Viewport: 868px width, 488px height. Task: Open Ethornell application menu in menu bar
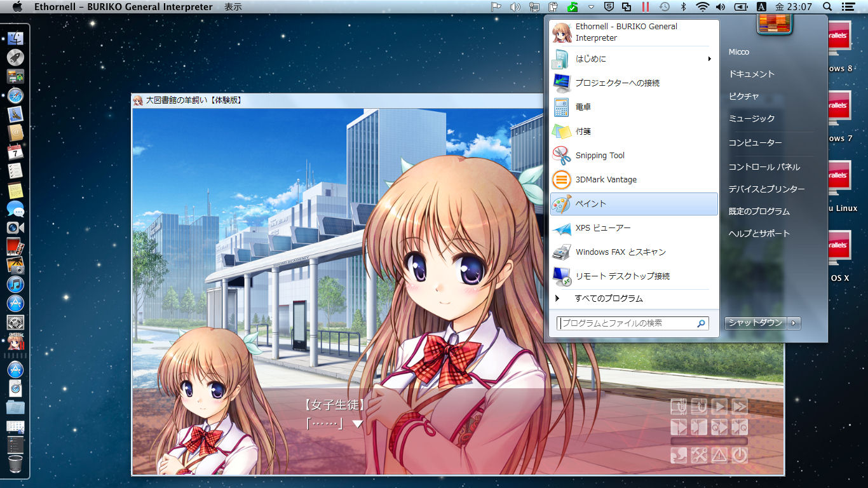[123, 7]
